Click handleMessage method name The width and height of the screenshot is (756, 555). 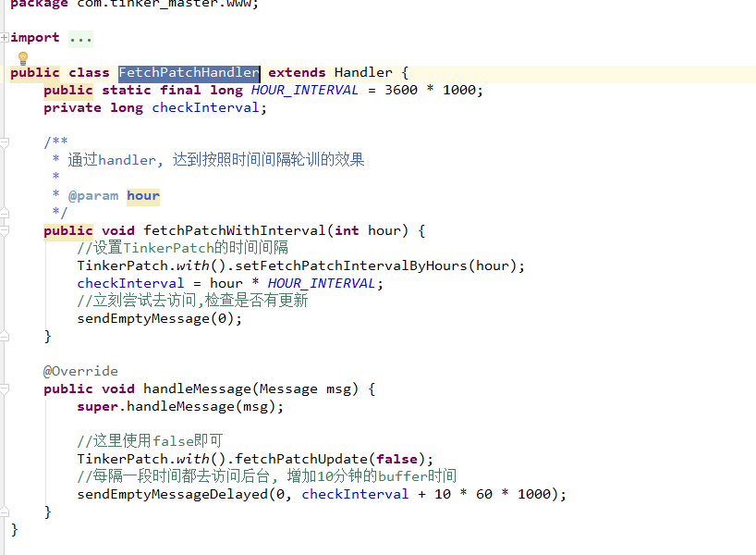click(x=197, y=389)
